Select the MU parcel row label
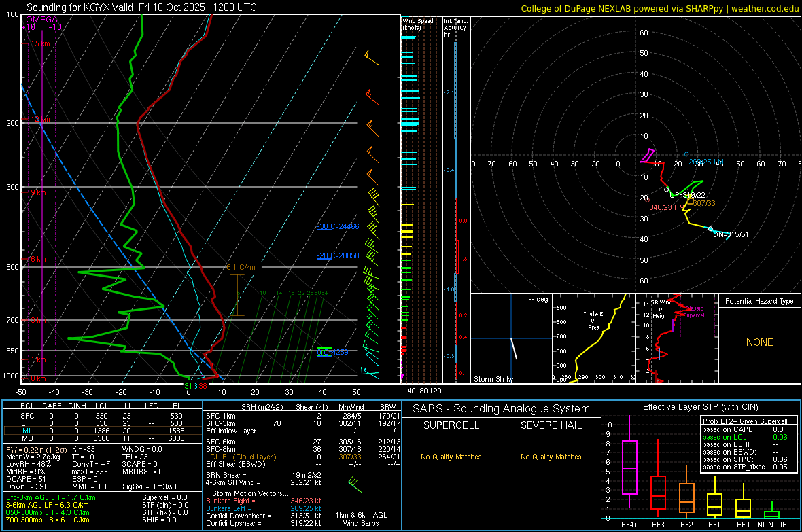Viewport: 802px width, 532px height. point(27,438)
